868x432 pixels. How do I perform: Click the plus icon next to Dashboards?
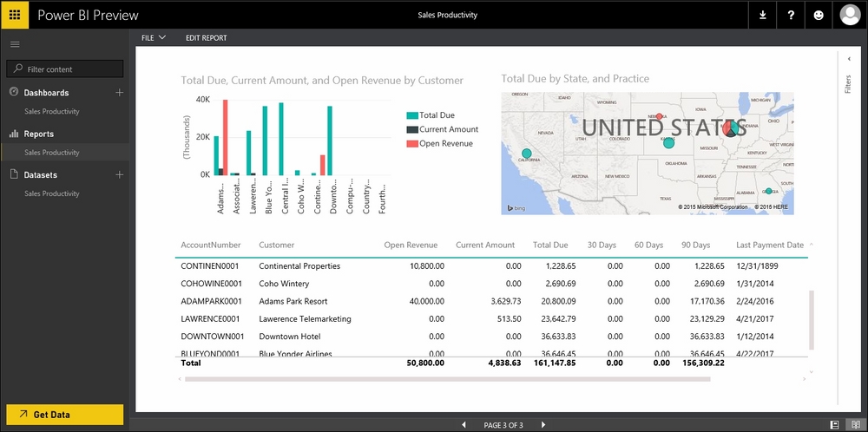120,93
